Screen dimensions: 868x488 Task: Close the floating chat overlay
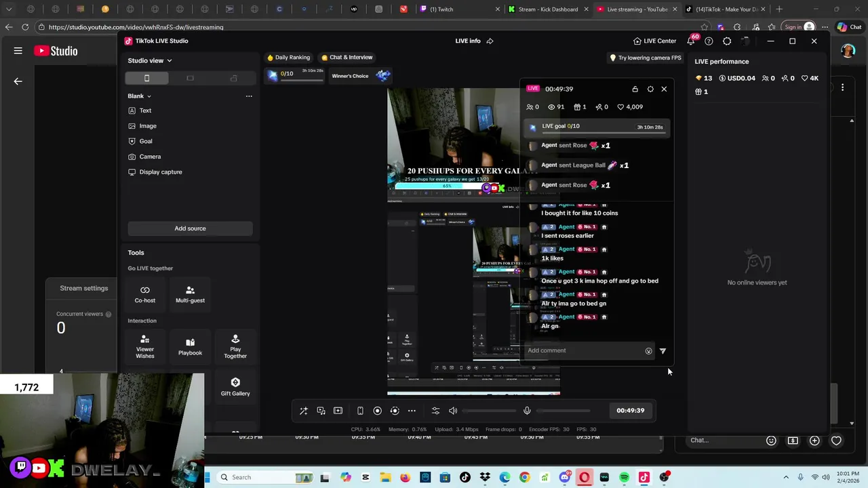tap(664, 89)
